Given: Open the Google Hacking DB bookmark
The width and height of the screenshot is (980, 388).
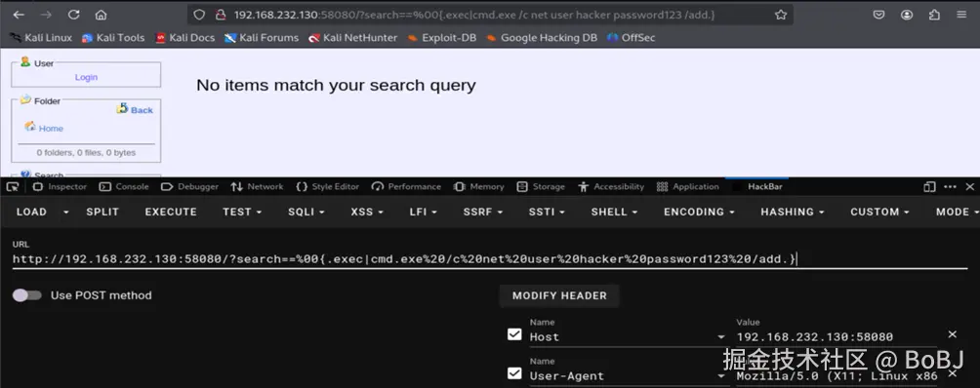Looking at the screenshot, I should point(542,37).
